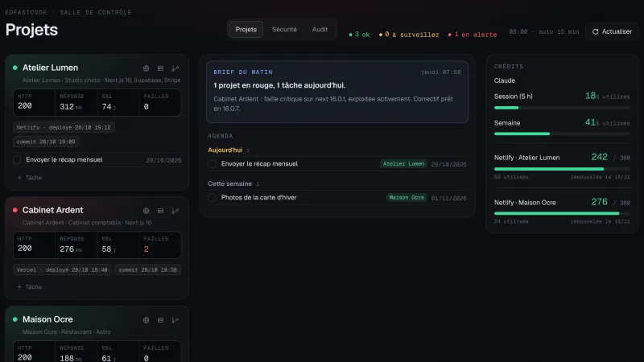Click Maison Ocre RÉPONSE value 188 ms

71,358
